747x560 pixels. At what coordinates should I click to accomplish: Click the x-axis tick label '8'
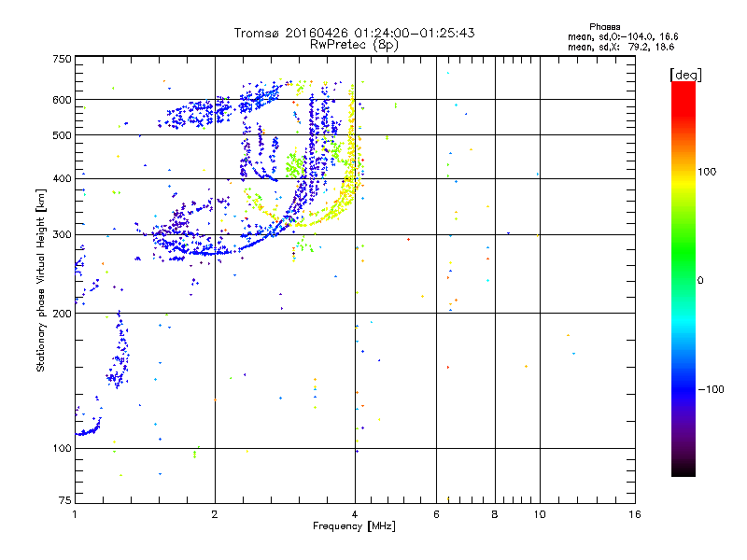pyautogui.click(x=495, y=514)
